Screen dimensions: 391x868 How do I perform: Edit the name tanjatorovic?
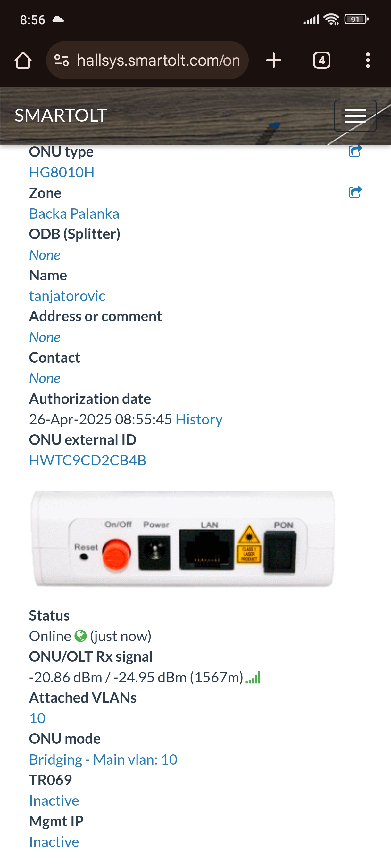point(67,296)
